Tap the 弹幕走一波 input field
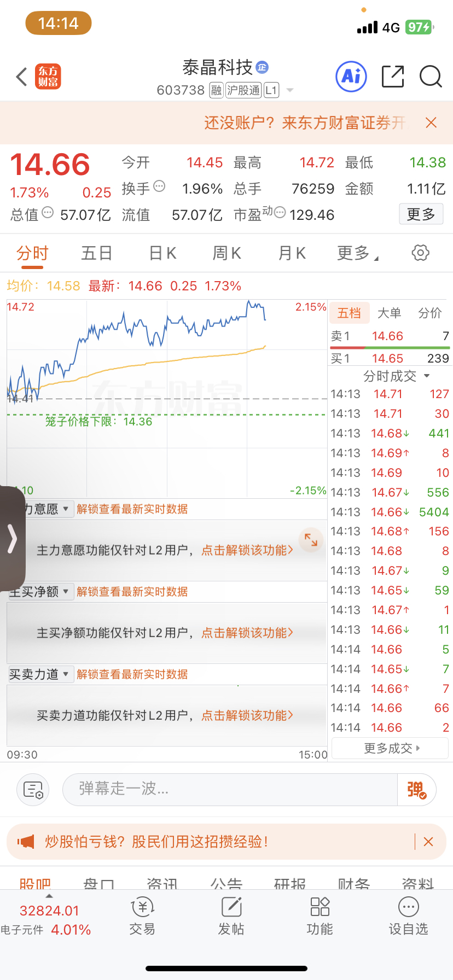 coord(230,790)
